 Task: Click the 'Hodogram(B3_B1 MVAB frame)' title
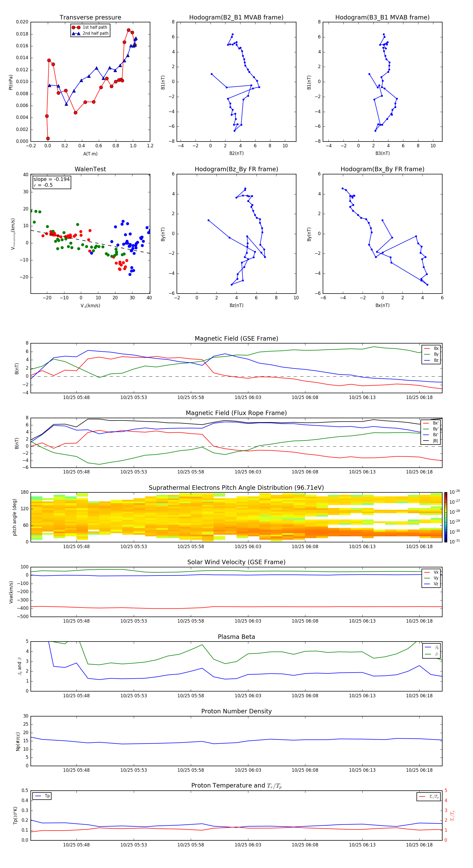tap(382, 18)
